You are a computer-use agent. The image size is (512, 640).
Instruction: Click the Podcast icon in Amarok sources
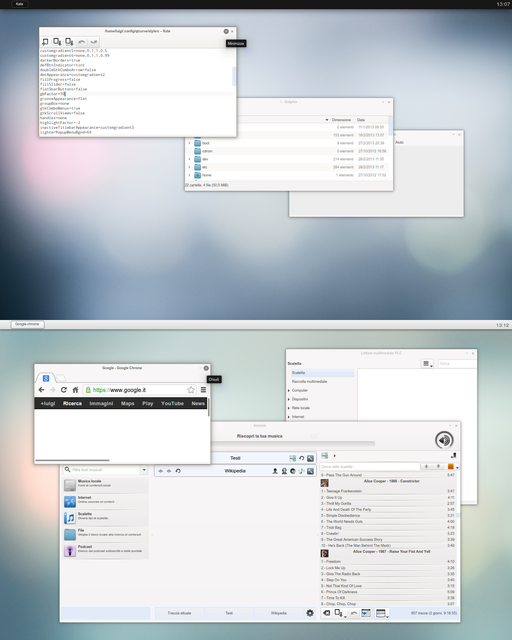click(x=70, y=551)
